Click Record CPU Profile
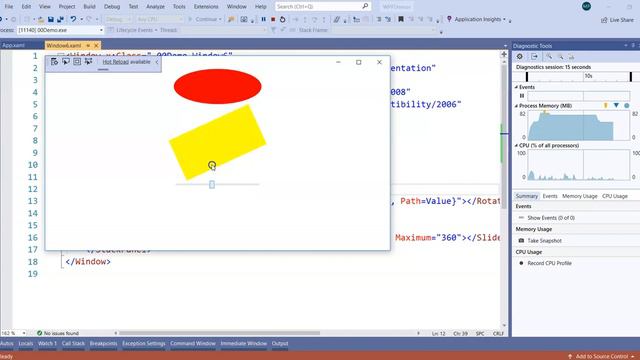This screenshot has width=640, height=360. tap(549, 263)
